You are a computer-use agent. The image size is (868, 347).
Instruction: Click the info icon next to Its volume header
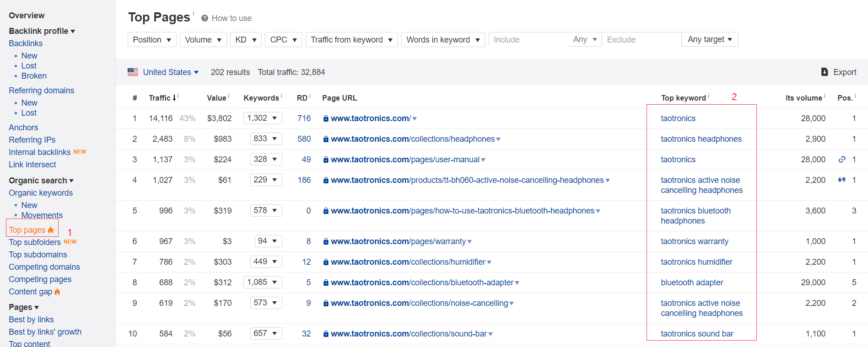coord(825,96)
